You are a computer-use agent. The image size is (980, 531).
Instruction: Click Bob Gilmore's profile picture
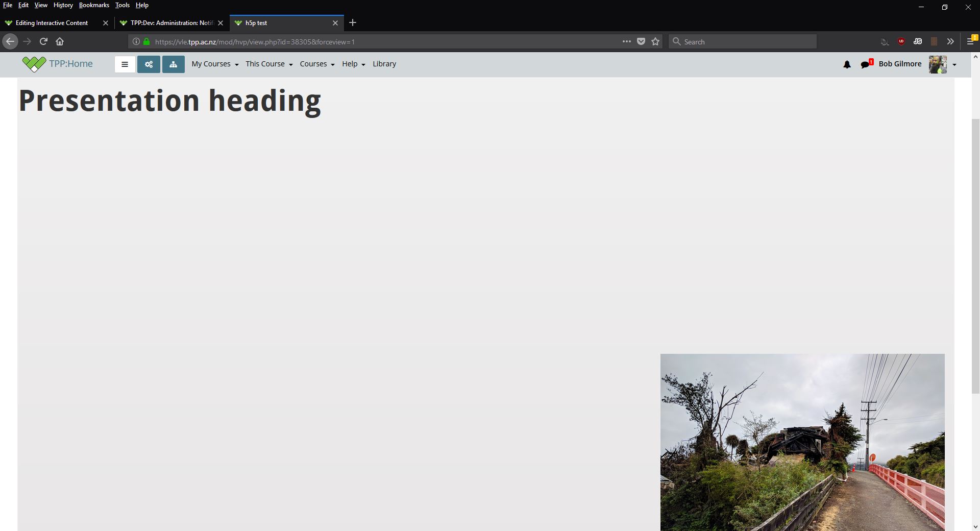[x=938, y=64]
